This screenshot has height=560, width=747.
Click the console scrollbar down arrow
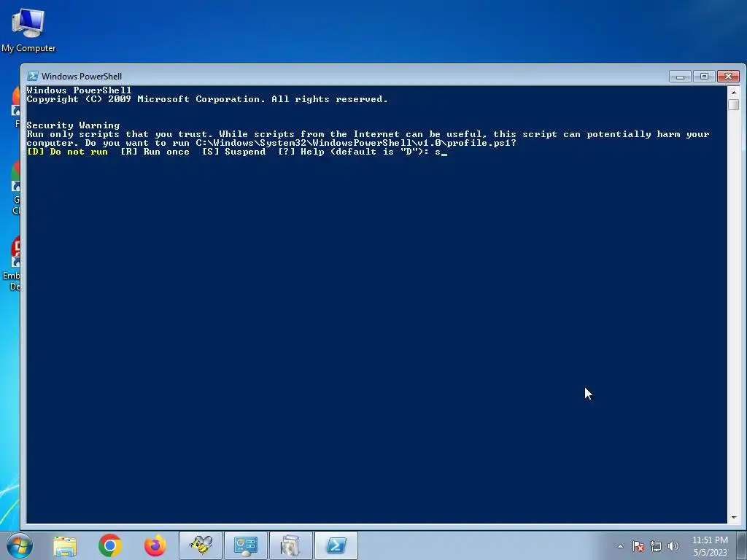[x=734, y=518]
